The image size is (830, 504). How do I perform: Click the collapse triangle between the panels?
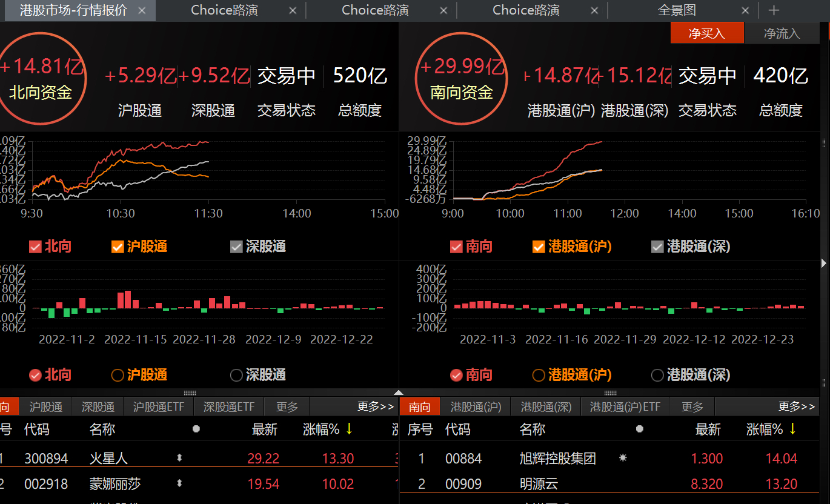[399, 392]
